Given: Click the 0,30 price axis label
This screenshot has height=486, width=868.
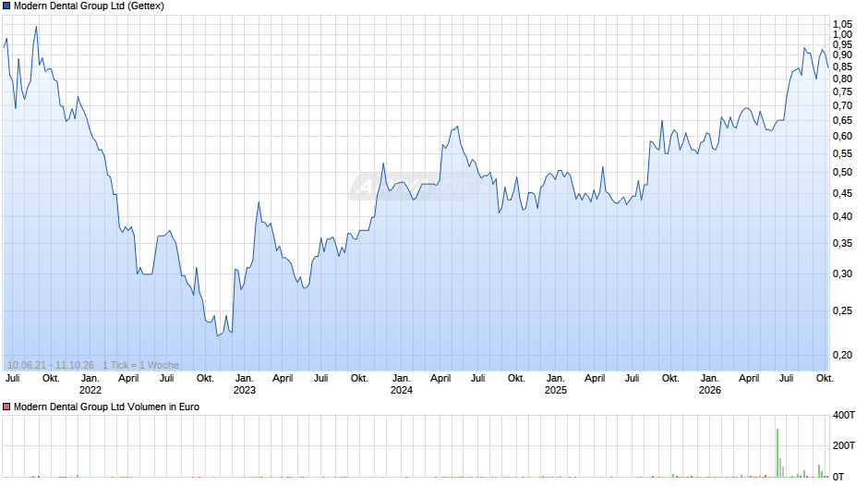Looking at the screenshot, I should coord(842,273).
